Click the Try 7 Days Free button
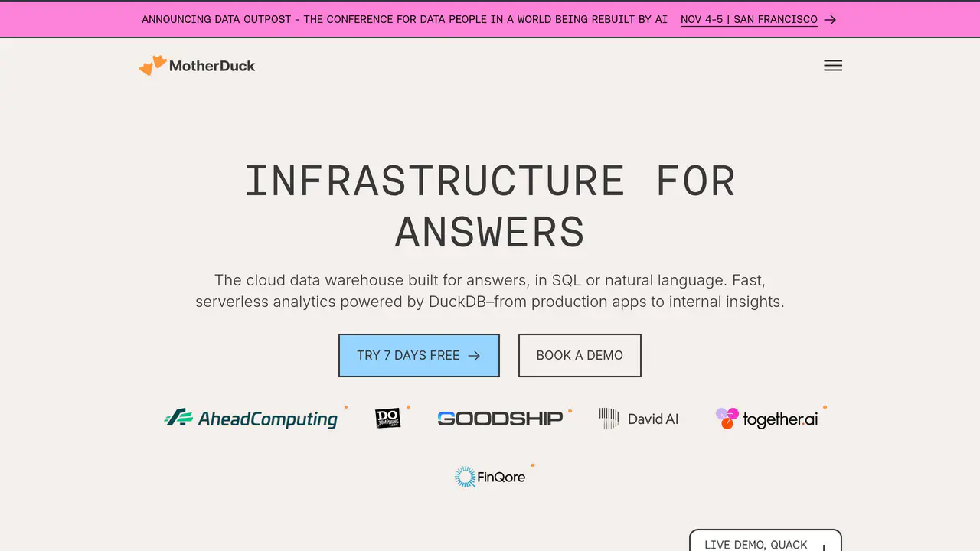This screenshot has height=551, width=980. click(419, 355)
